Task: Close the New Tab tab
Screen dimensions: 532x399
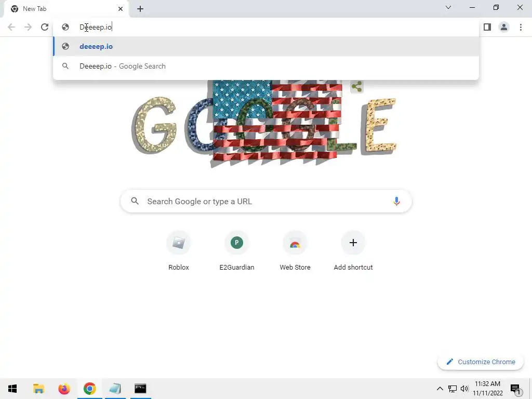Action: [x=121, y=9]
